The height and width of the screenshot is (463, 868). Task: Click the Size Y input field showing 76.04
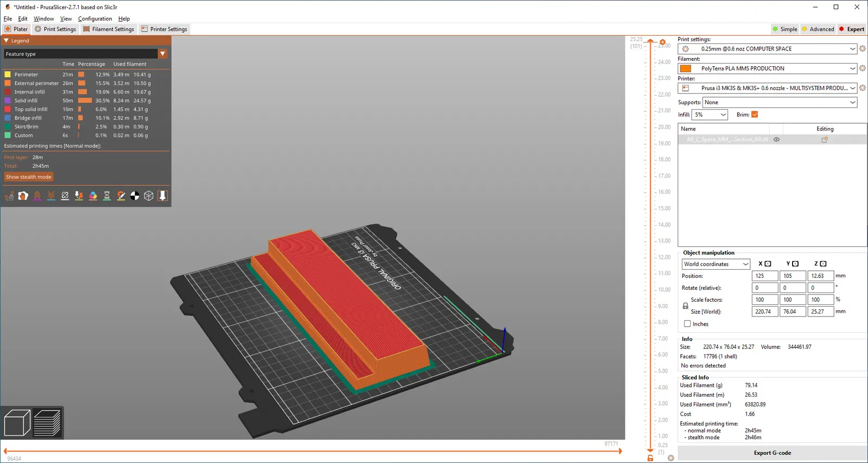click(x=793, y=312)
